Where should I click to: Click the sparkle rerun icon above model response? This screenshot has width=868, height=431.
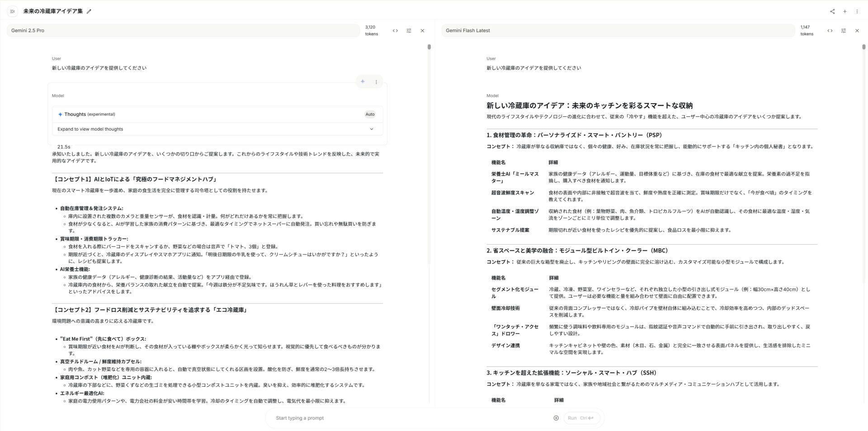click(363, 82)
